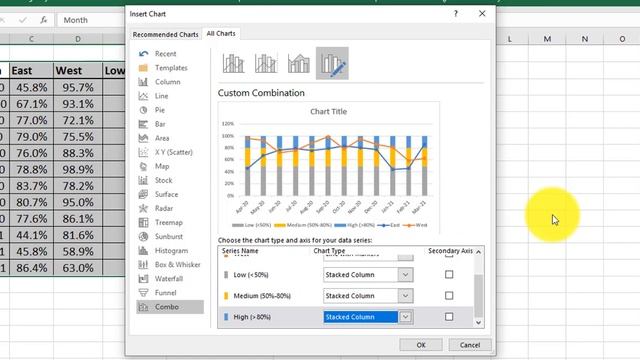This screenshot has width=640, height=360.
Task: Open chart type dropdown for Medium (50%-80%)
Action: coord(405,296)
